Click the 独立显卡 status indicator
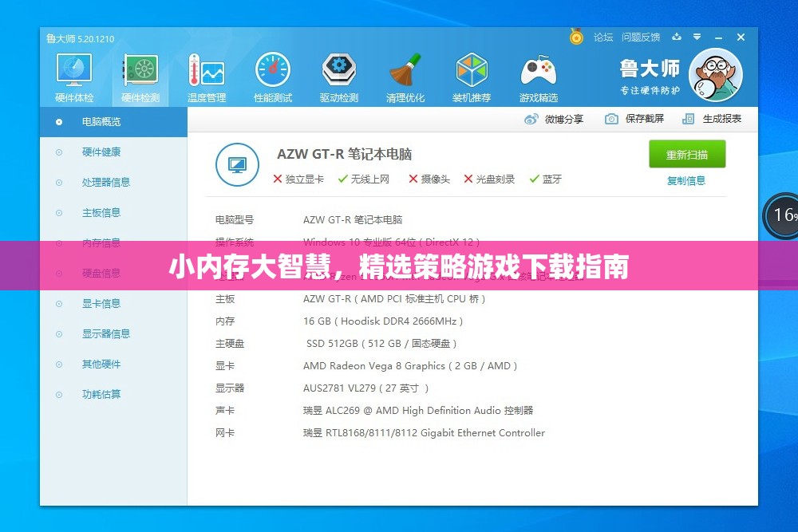The width and height of the screenshot is (798, 532). point(298,179)
